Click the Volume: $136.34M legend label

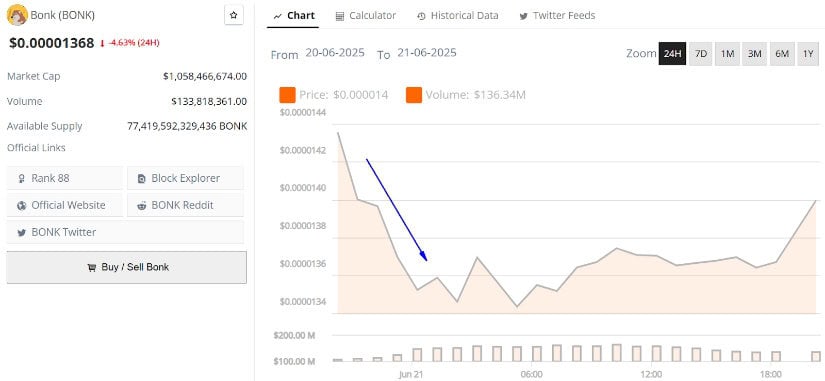coord(476,95)
